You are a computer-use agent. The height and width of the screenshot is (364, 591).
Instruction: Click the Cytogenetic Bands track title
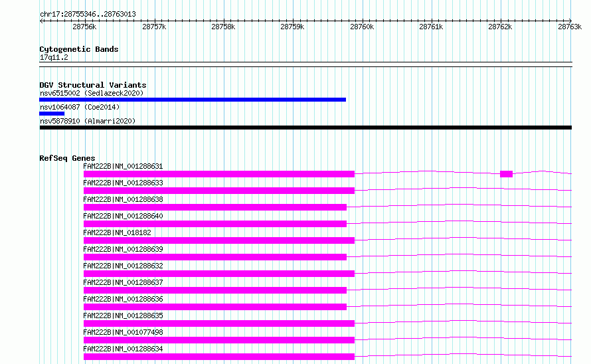coord(79,49)
